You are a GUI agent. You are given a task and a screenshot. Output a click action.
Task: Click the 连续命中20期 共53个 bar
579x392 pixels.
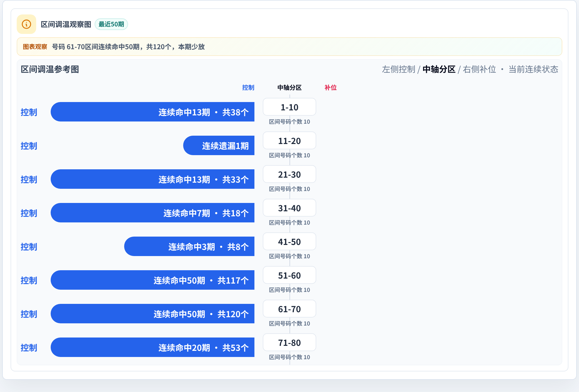click(153, 347)
